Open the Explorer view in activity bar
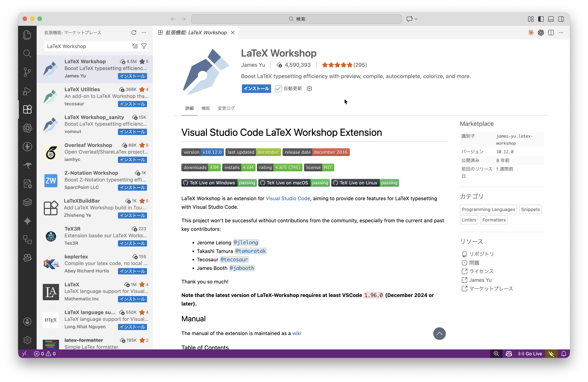The width and height of the screenshot is (588, 382). click(x=27, y=35)
